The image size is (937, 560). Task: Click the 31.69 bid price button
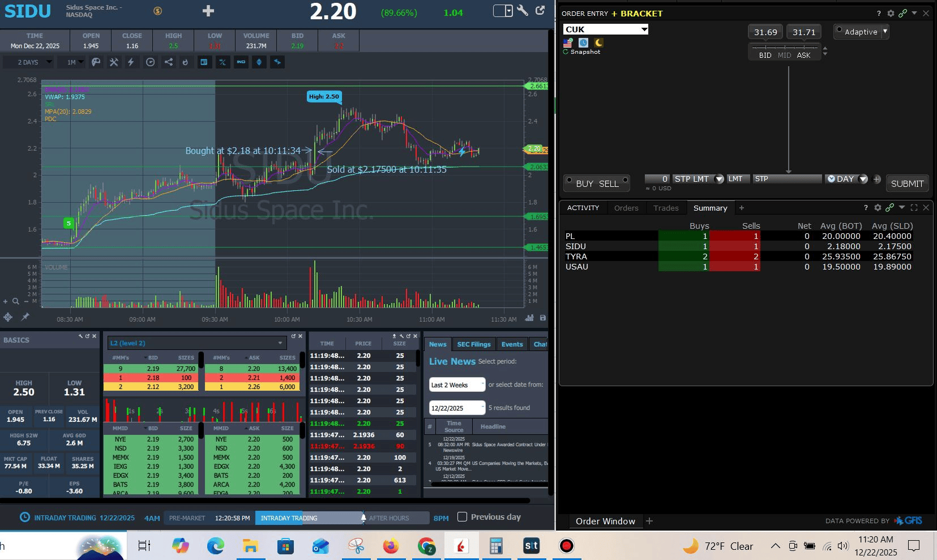765,32
